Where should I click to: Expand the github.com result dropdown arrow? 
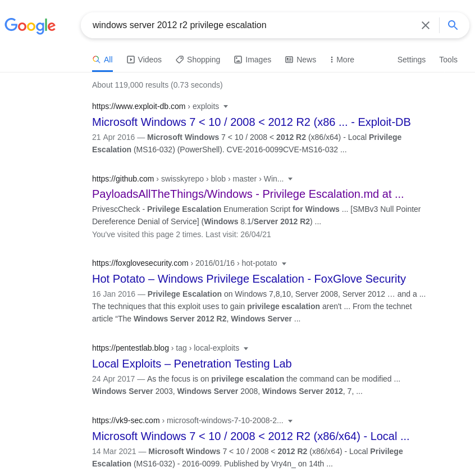point(290,179)
